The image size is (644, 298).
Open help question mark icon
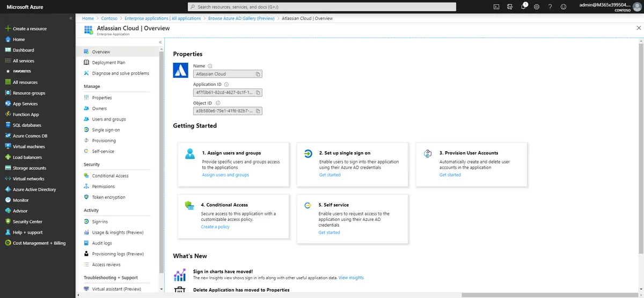pyautogui.click(x=550, y=6)
